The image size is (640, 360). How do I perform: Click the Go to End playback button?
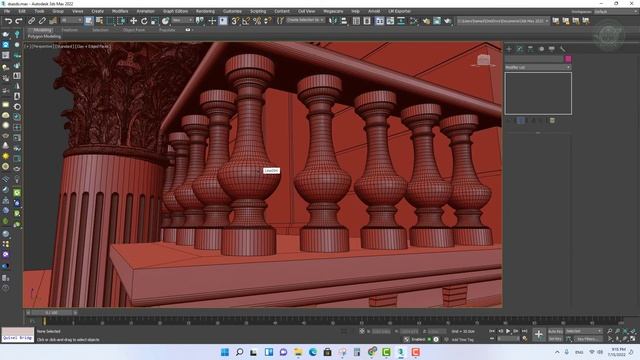pos(524,331)
